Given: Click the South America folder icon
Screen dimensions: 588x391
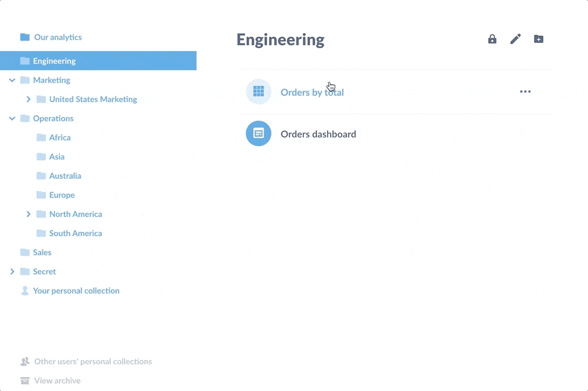Looking at the screenshot, I should point(41,233).
